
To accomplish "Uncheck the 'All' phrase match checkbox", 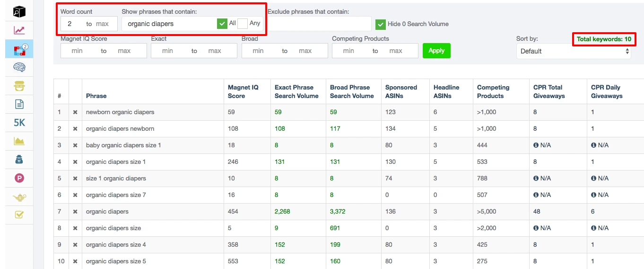I will point(222,24).
